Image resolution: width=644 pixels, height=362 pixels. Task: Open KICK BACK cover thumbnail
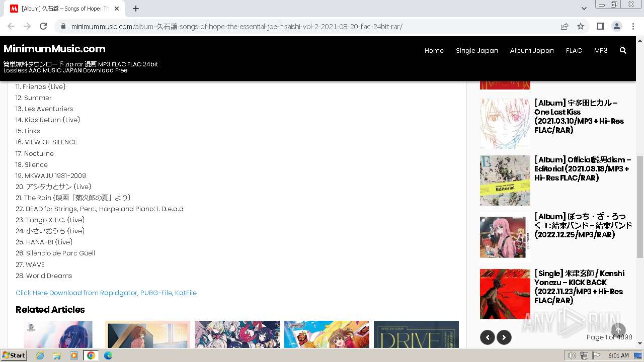click(505, 294)
